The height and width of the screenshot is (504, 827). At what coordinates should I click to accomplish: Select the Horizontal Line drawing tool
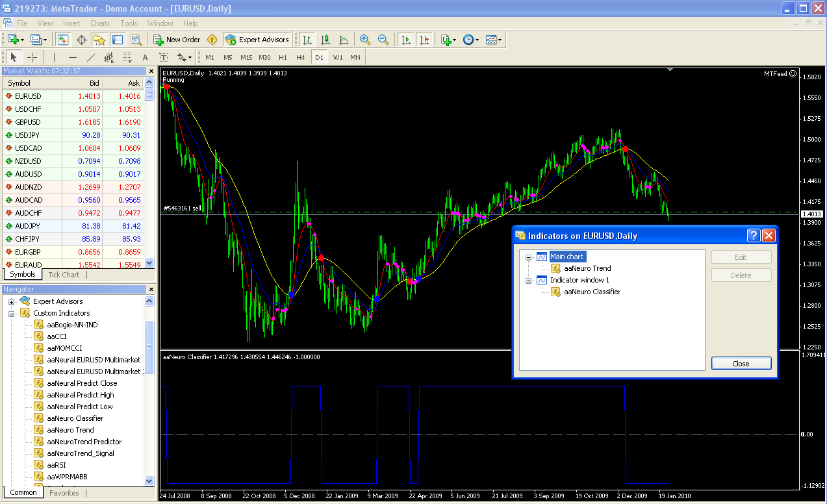point(73,57)
